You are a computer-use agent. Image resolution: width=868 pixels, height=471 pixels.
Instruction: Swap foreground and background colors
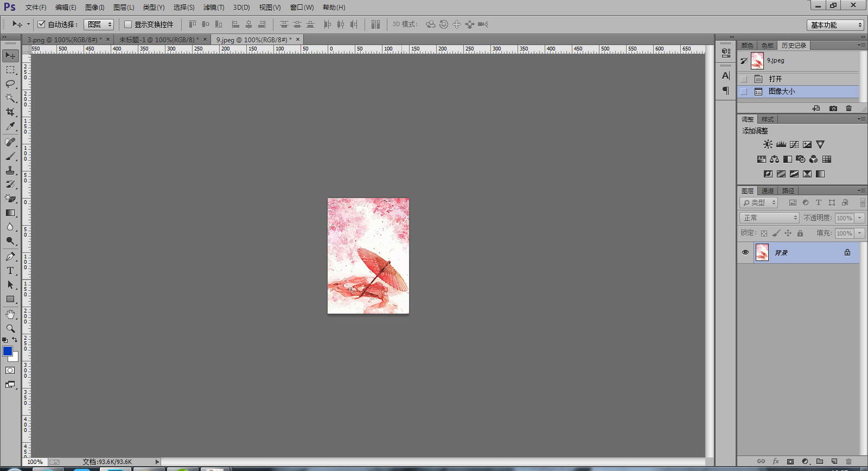click(x=15, y=340)
